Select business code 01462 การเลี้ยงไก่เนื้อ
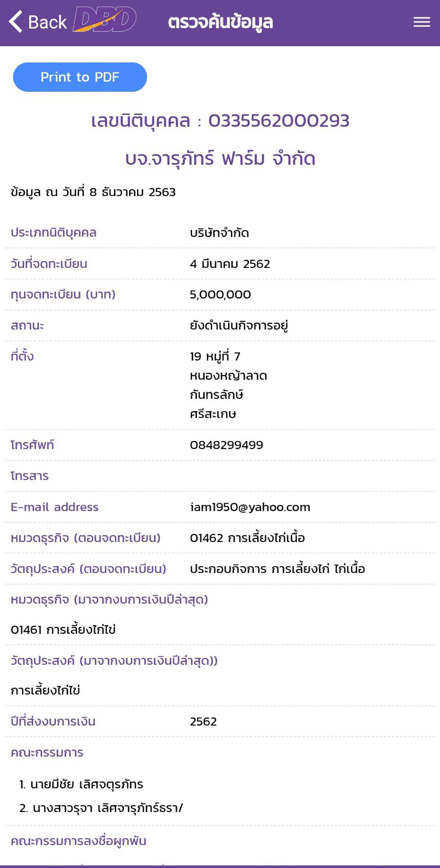The width and height of the screenshot is (440, 868). coord(247,538)
